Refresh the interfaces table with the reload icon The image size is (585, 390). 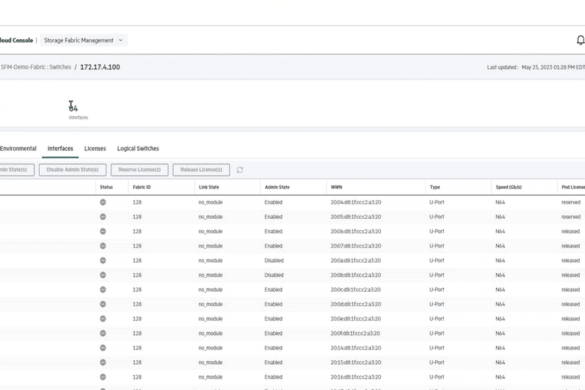point(240,170)
